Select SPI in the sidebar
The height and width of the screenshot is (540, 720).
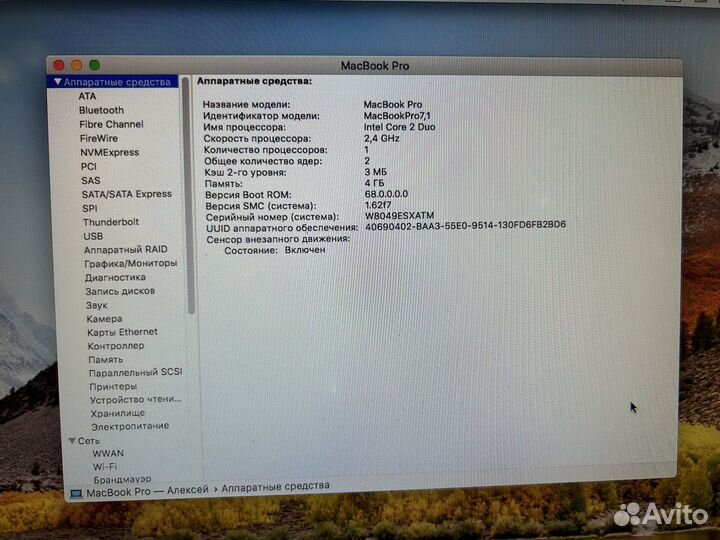90,208
